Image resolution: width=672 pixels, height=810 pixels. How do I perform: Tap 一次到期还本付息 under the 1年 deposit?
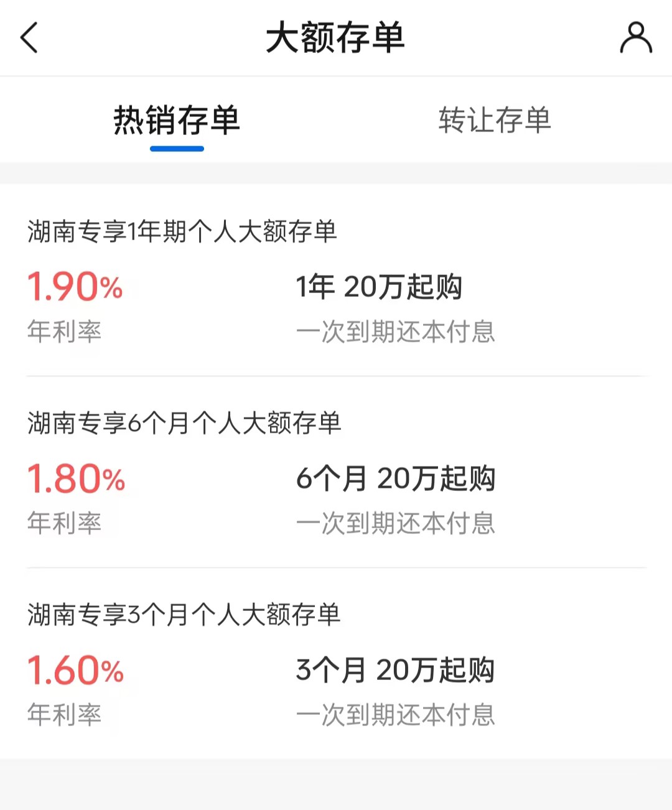click(x=396, y=332)
